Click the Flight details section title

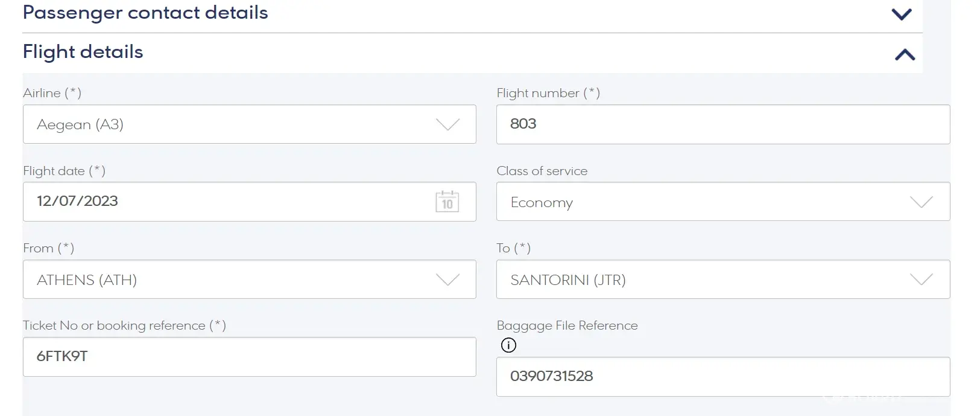[x=83, y=52]
